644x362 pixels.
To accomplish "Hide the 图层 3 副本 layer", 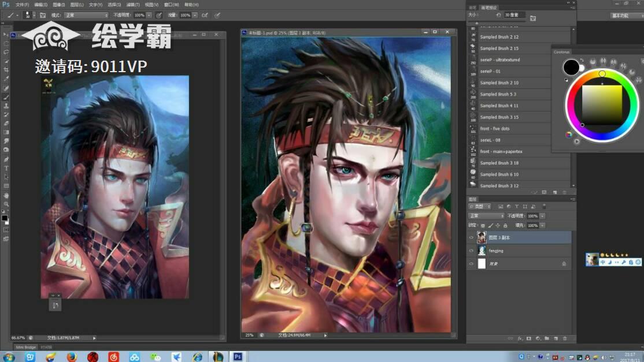I will 471,237.
